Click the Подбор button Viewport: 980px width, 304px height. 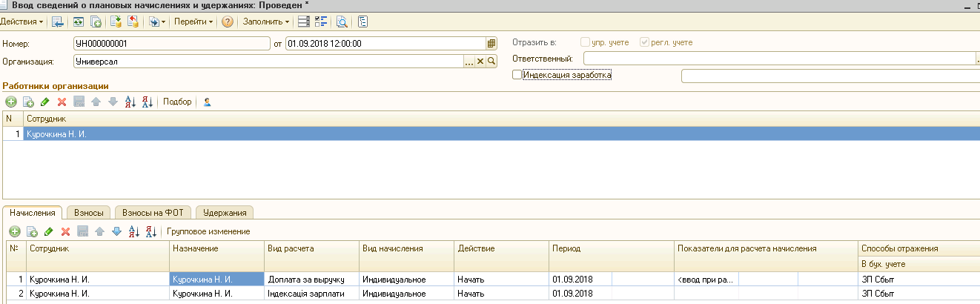pyautogui.click(x=177, y=102)
